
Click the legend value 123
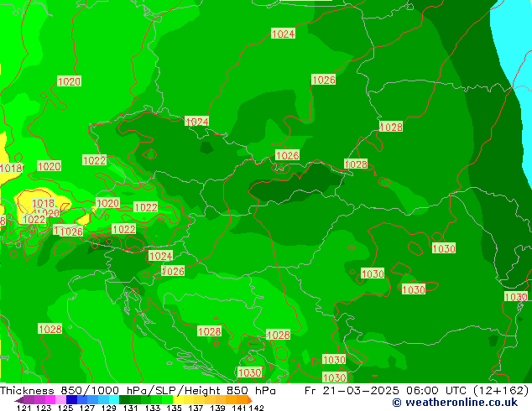pyautogui.click(x=44, y=408)
